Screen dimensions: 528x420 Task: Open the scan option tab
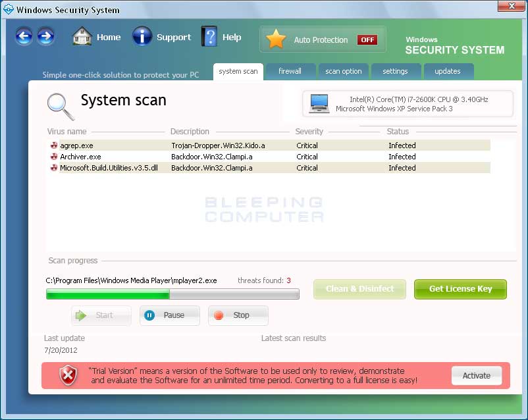[344, 71]
